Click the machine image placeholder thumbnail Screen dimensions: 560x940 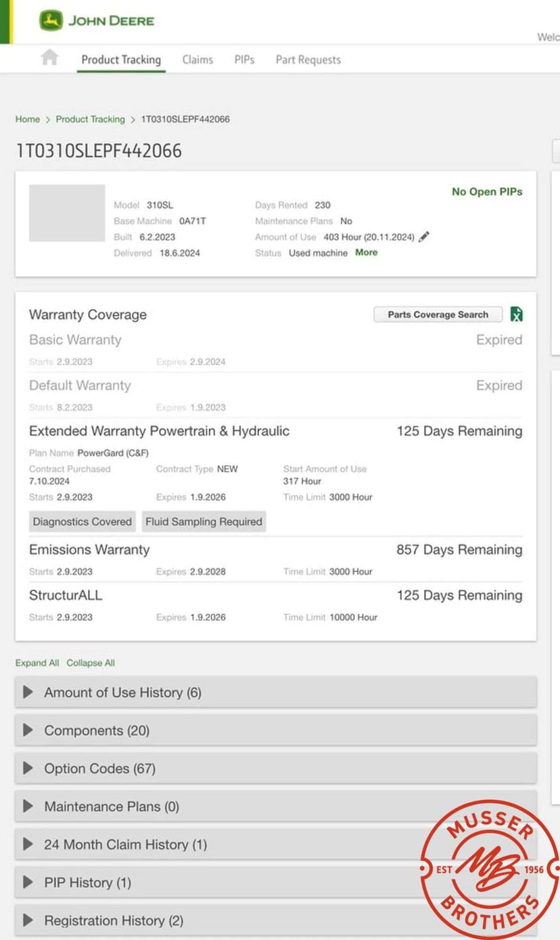67,213
